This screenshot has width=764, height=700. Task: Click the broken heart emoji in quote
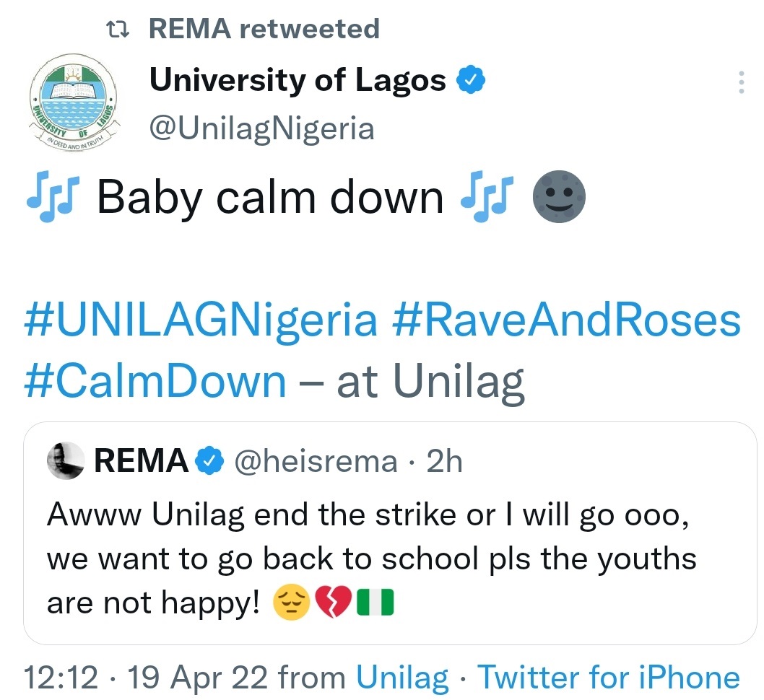click(x=333, y=603)
